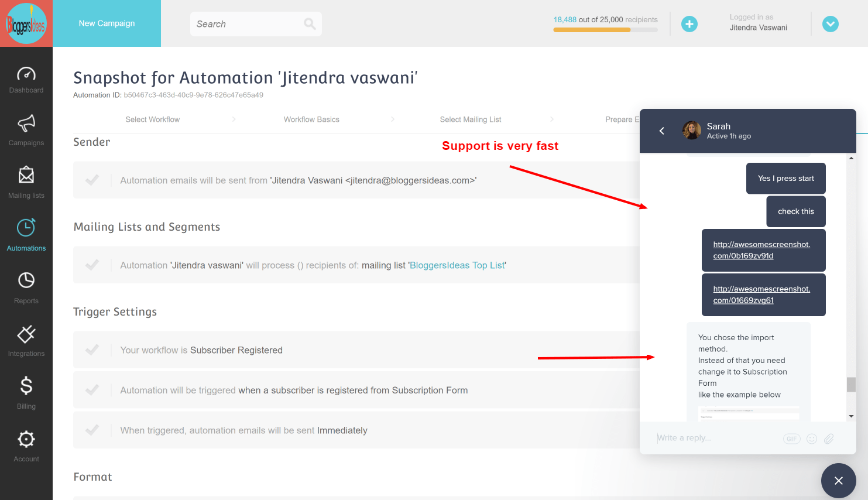Select the Select Mailing List step

(471, 119)
